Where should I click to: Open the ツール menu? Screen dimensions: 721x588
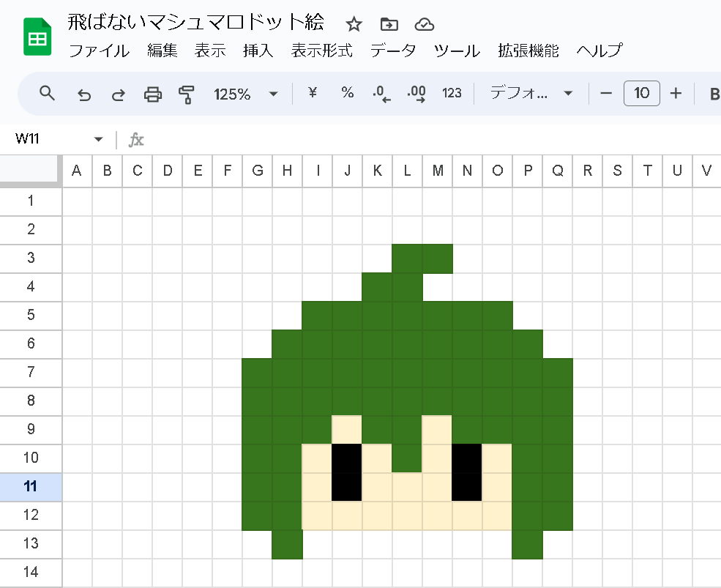tap(457, 51)
